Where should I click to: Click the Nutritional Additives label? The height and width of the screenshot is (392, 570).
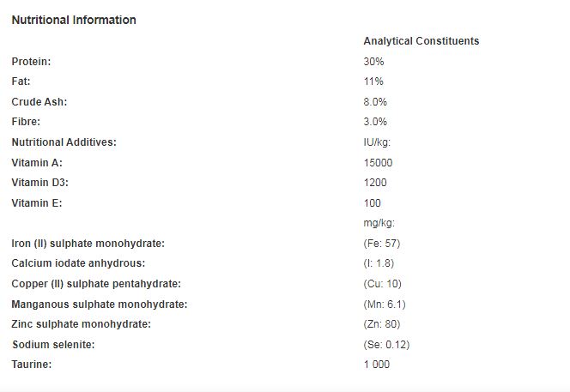64,142
